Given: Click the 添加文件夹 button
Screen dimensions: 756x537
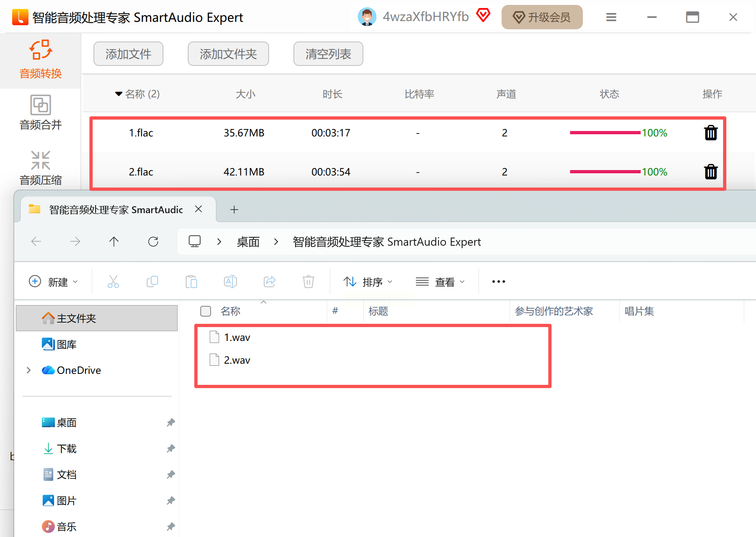Looking at the screenshot, I should click(x=228, y=54).
